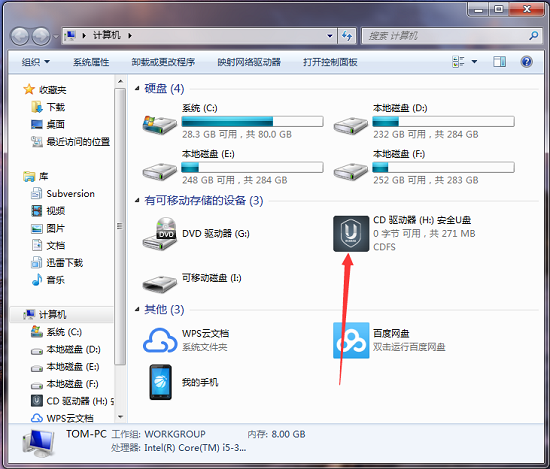Click the 本地磁盘 (D:) capacity bar
Screen dimensions: 550x469
click(x=443, y=122)
